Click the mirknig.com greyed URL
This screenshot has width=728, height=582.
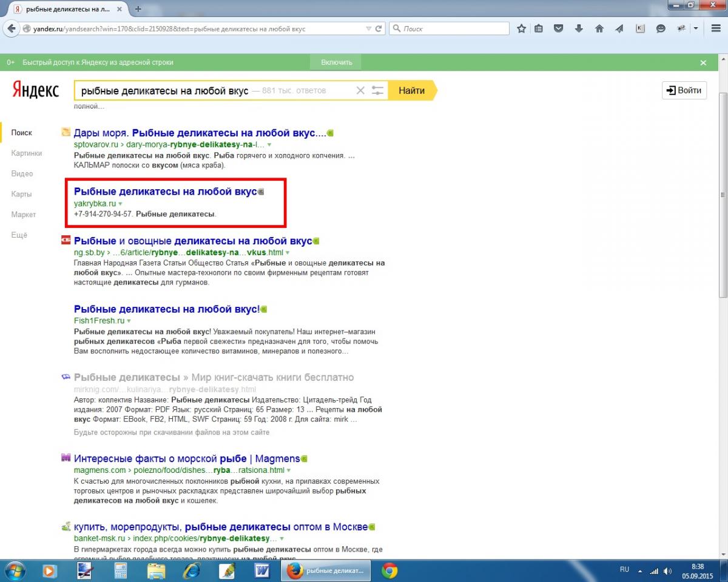pos(165,389)
